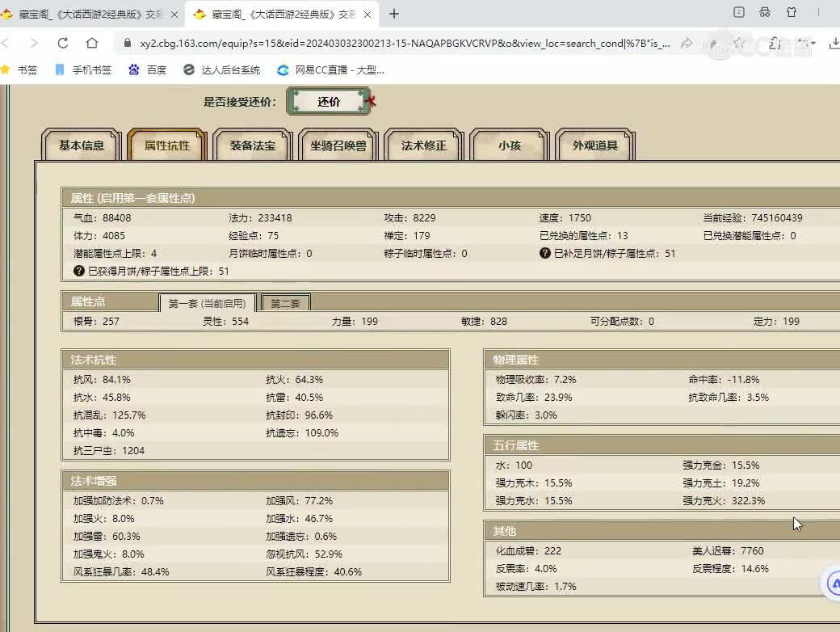Click the 还价 bargain button
Viewport: 840px width, 632px height.
329,101
